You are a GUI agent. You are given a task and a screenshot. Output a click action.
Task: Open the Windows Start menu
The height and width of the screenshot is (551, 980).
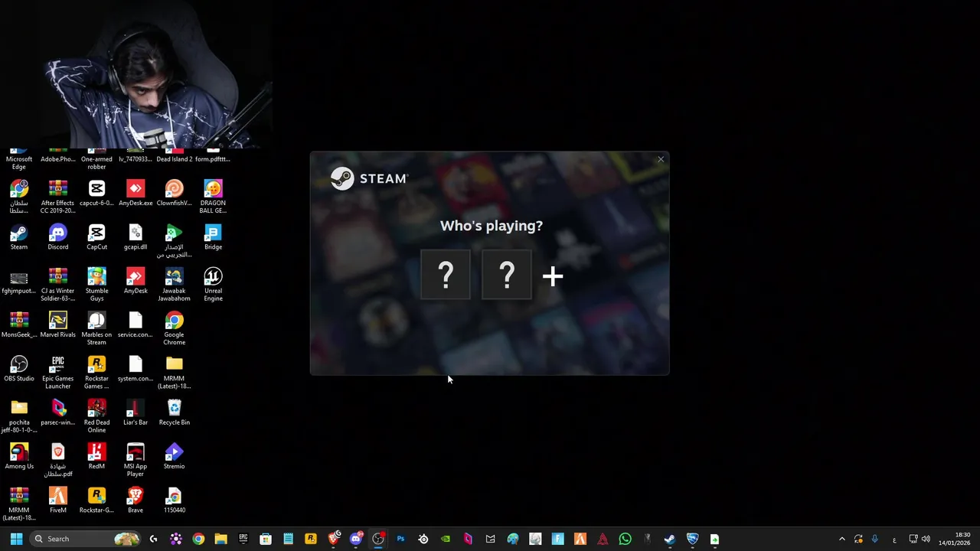click(x=16, y=539)
